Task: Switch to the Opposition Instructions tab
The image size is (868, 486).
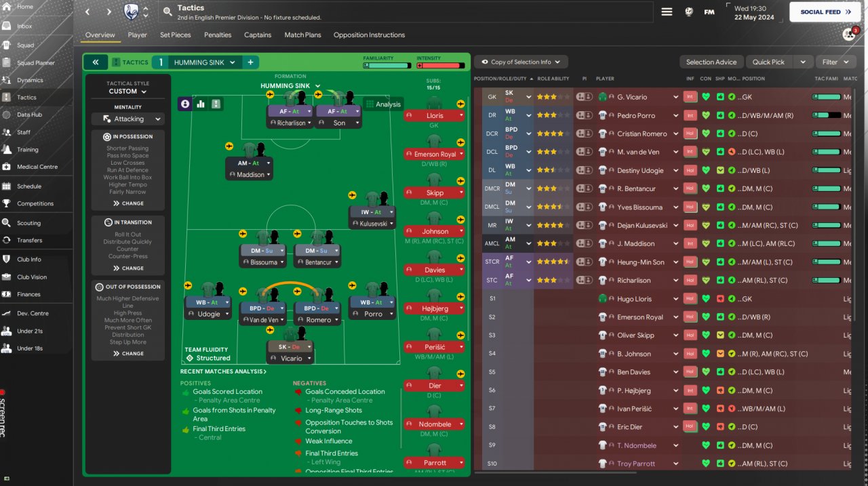Action: (369, 35)
